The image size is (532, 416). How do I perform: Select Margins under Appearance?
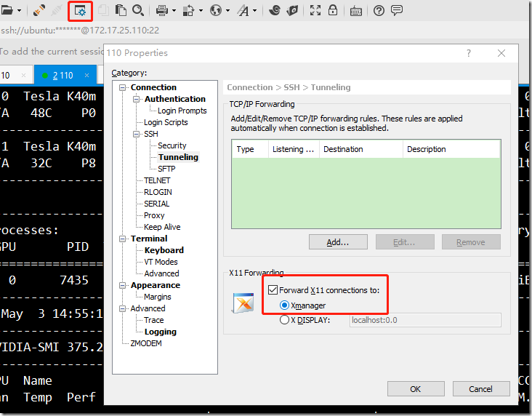(x=158, y=297)
